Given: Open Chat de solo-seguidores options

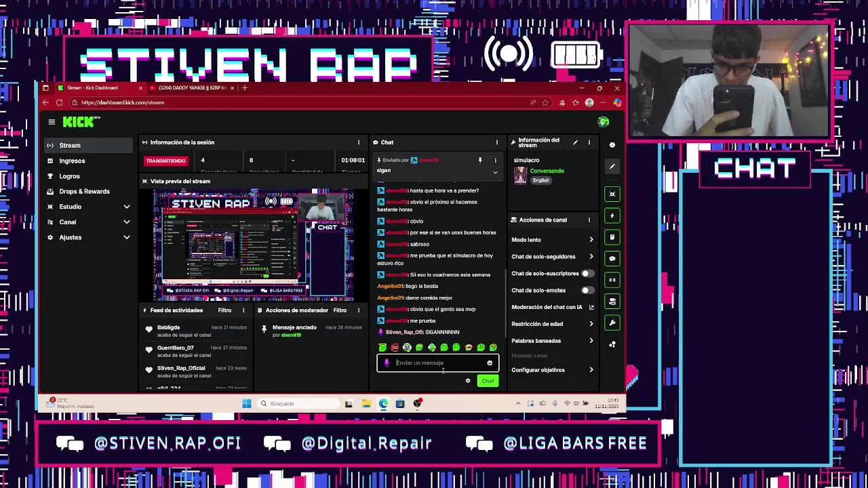Looking at the screenshot, I should coord(553,257).
